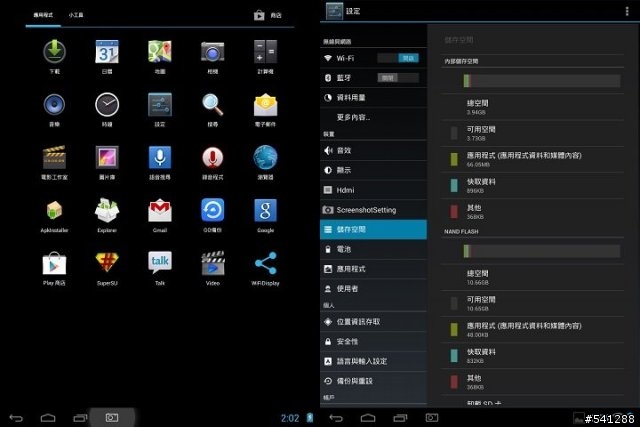Image resolution: width=640 pixels, height=427 pixels.
Task: Select the highlighted storage settings entry
Action: coord(373,229)
